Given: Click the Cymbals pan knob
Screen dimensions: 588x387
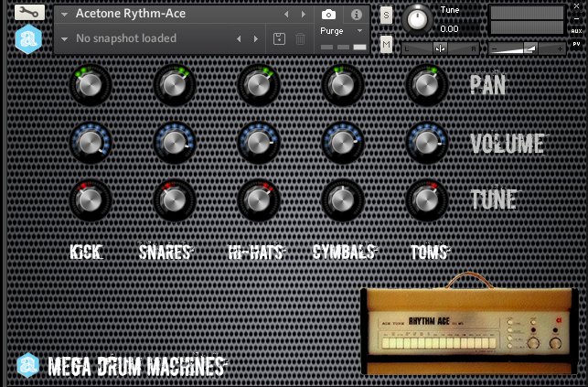Looking at the screenshot, I should [342, 85].
